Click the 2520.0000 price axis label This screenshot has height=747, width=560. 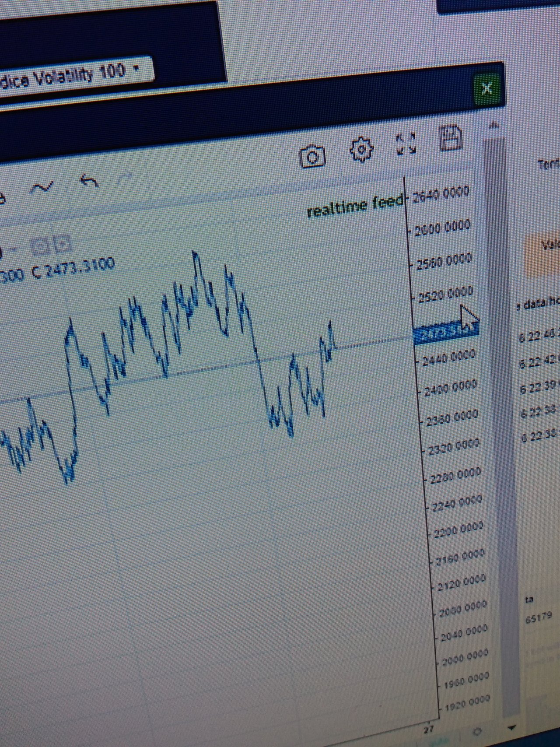pyautogui.click(x=445, y=294)
